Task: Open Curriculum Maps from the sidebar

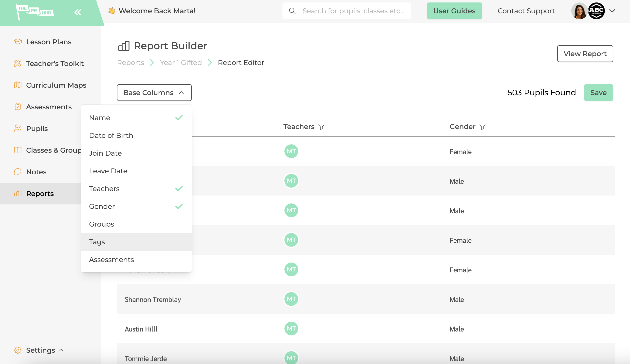Action: (x=56, y=85)
